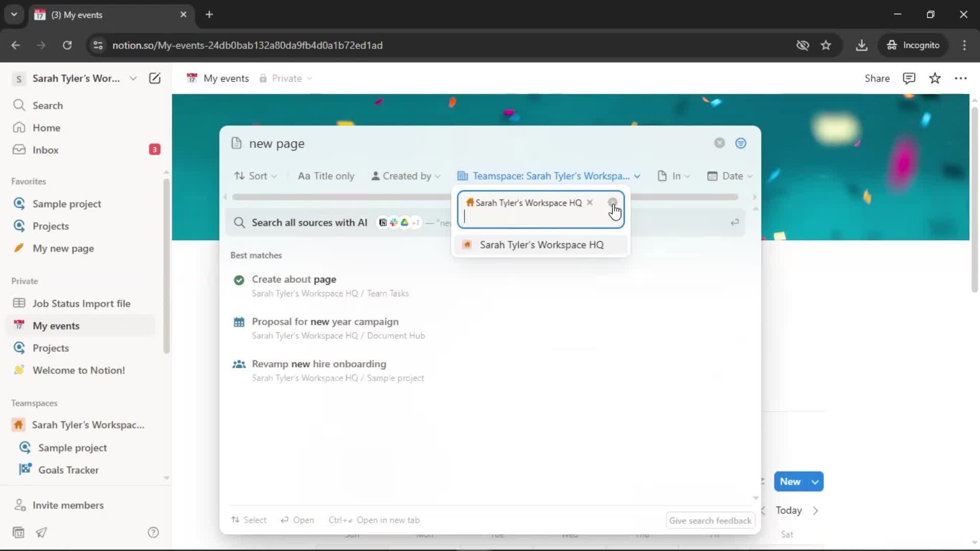Clear teamspace filter with round icon

click(612, 203)
